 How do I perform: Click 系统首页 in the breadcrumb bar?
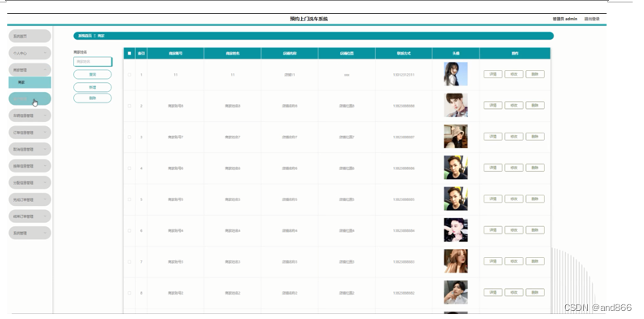85,36
